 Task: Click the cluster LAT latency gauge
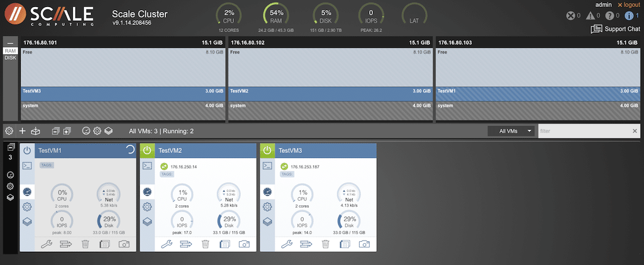point(414,16)
